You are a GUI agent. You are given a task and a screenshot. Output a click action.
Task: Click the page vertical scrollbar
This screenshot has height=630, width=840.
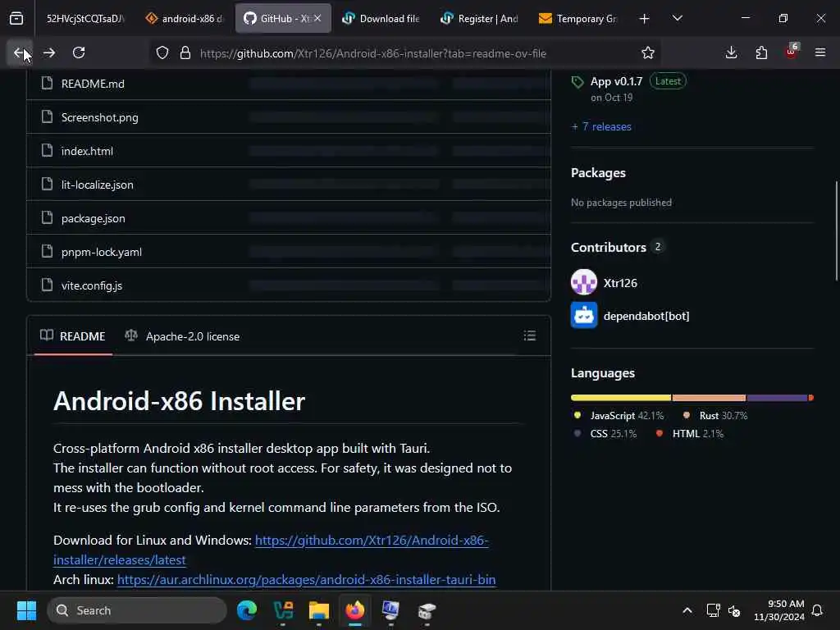(836, 231)
